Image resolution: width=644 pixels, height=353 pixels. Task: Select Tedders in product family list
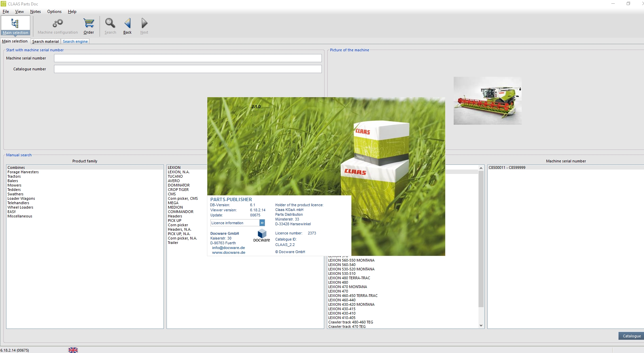coord(85,190)
